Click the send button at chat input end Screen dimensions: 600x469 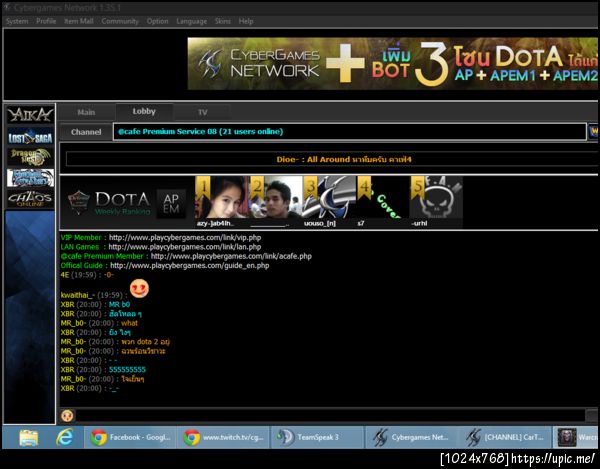592,415
